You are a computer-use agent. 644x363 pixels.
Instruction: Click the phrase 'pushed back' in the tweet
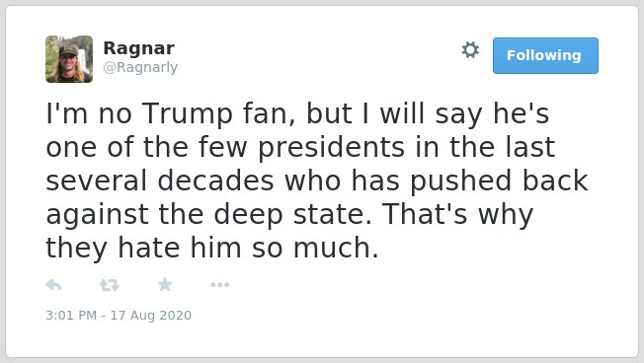(499, 181)
